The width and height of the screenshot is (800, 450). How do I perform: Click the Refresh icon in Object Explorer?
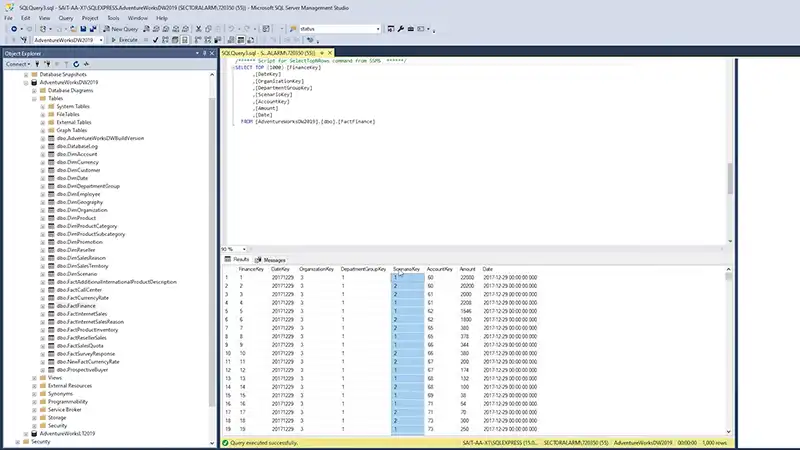(x=76, y=64)
